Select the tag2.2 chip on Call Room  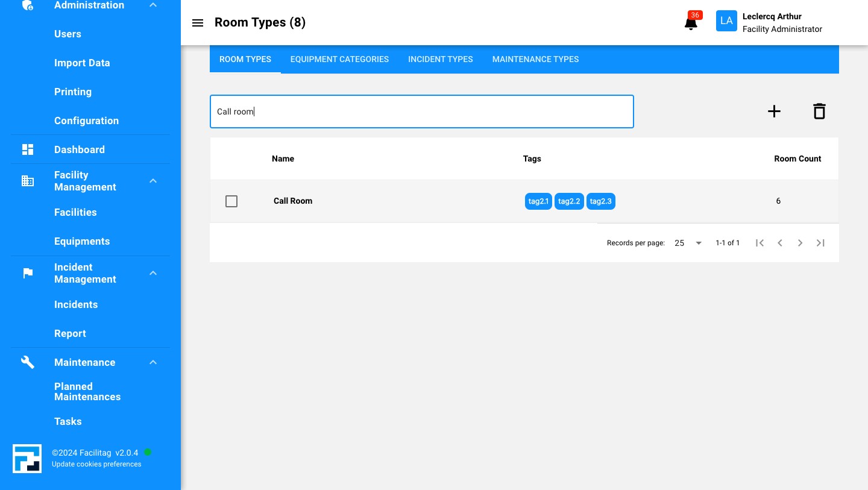point(569,201)
